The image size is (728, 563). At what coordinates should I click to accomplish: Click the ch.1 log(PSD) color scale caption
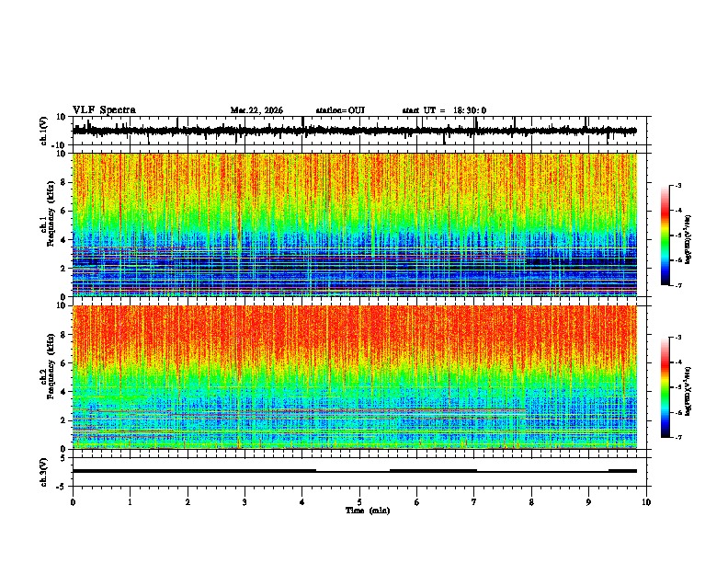pyautogui.click(x=688, y=240)
